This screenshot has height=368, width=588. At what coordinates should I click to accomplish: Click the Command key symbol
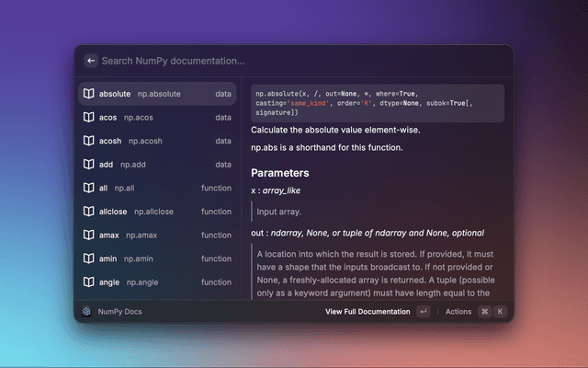point(484,312)
